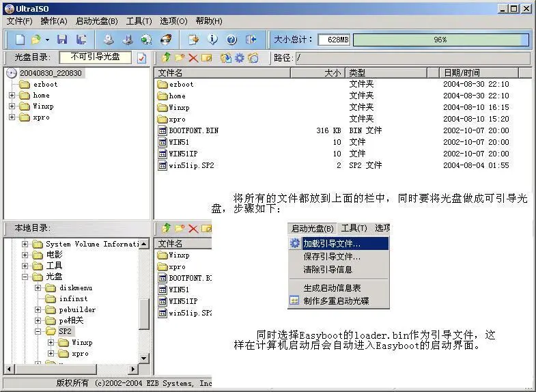
Task: Expand the home folder in disc tree
Action: point(12,96)
